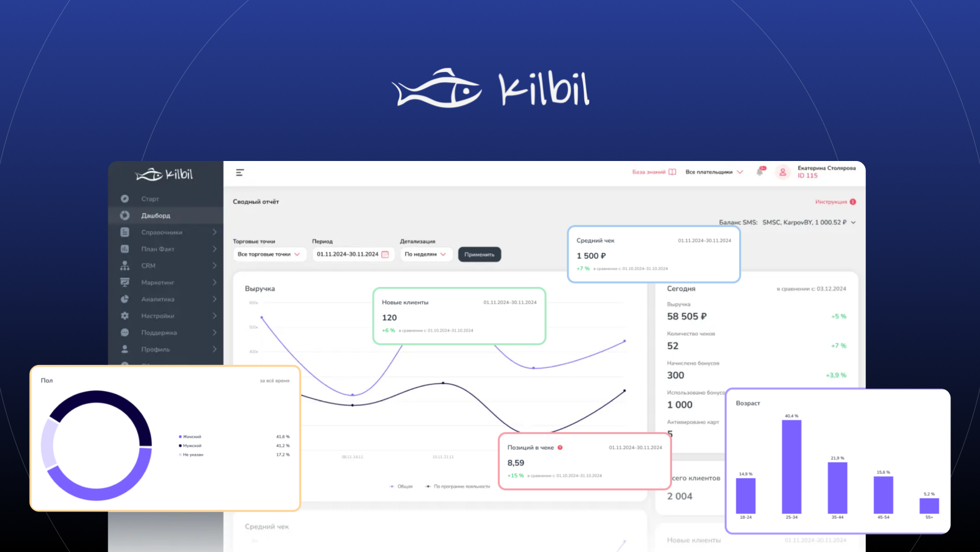Toggle the Мужской category in the Пол legend
This screenshot has height=552, width=980.
tap(191, 445)
